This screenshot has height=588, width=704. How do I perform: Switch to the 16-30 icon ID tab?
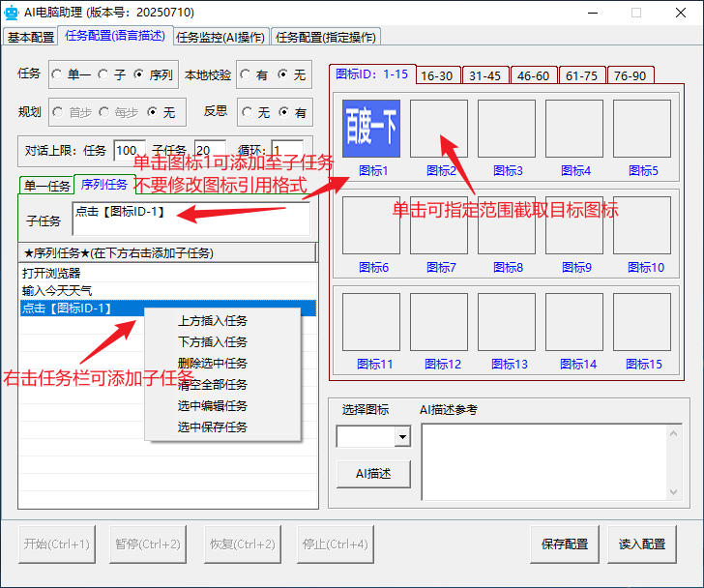click(437, 75)
